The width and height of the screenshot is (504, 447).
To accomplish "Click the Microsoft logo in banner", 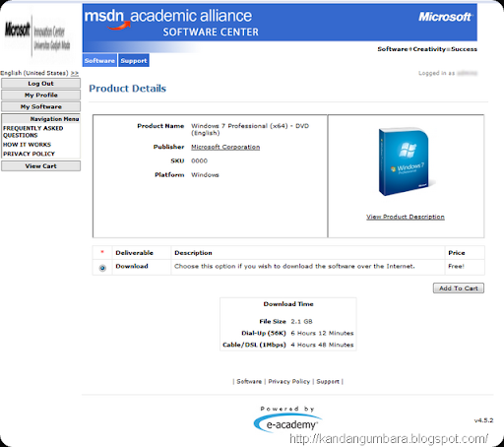I will click(x=445, y=17).
